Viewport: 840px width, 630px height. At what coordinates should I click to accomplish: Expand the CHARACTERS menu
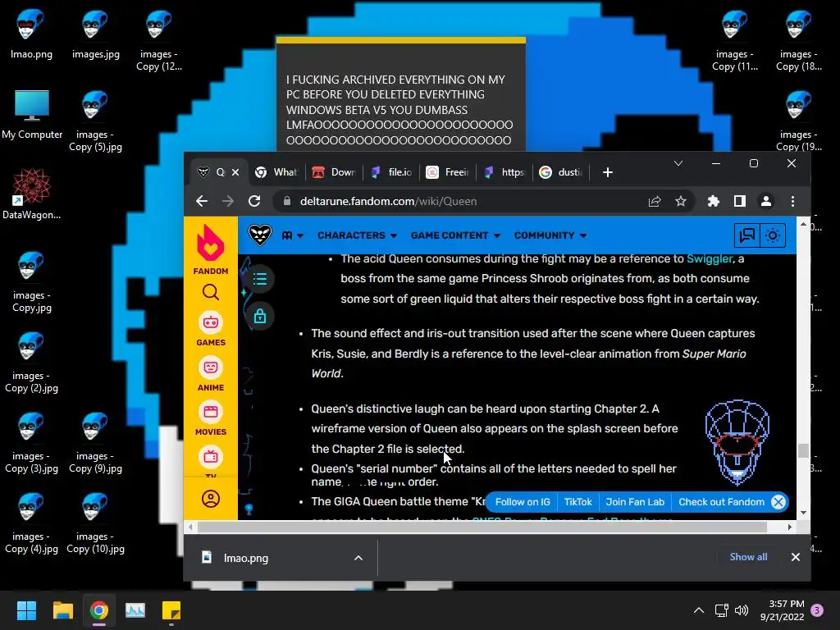tap(357, 235)
